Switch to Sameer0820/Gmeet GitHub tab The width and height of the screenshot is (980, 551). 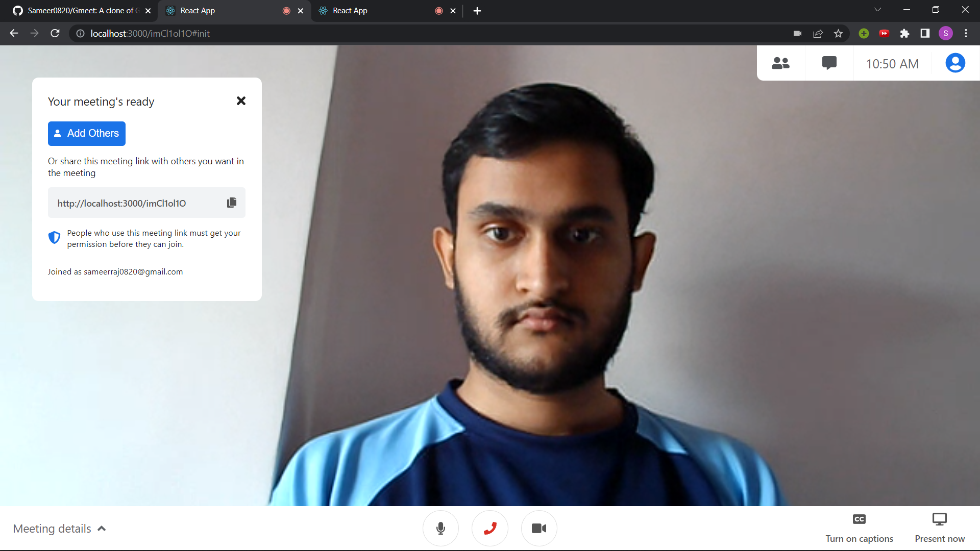click(79, 11)
